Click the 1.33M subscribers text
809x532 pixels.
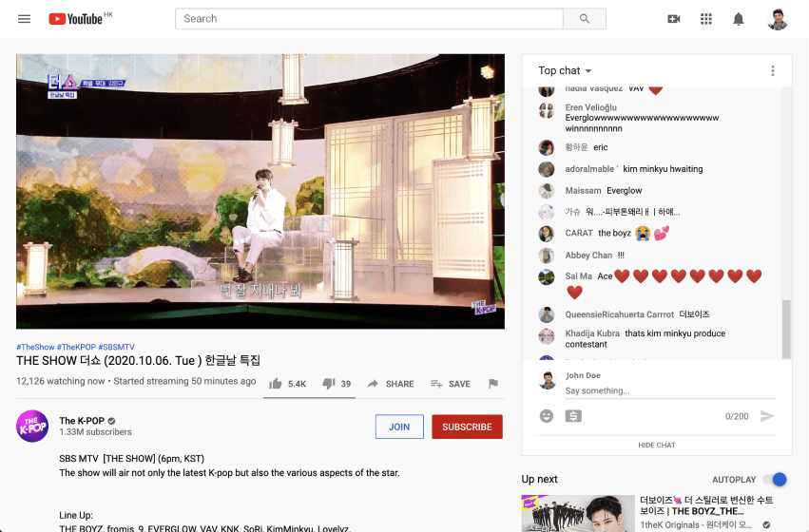pos(95,432)
